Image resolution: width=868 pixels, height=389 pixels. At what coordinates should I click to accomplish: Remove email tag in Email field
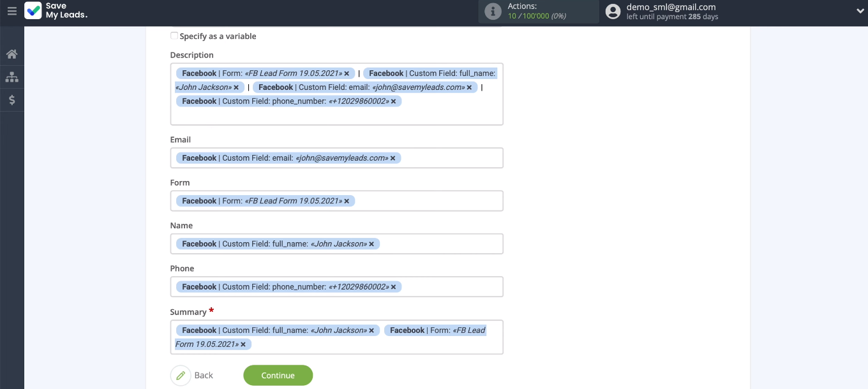point(393,158)
